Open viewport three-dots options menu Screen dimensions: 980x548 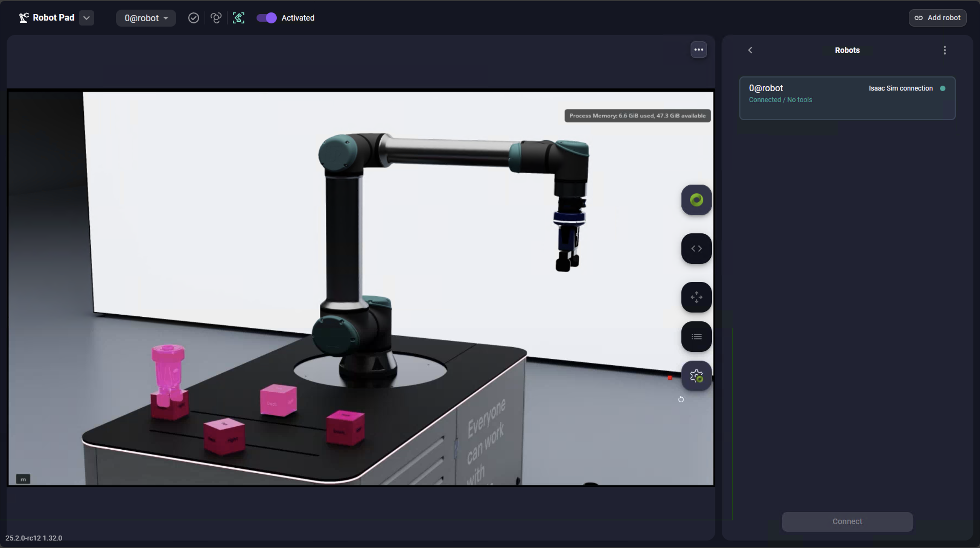698,50
